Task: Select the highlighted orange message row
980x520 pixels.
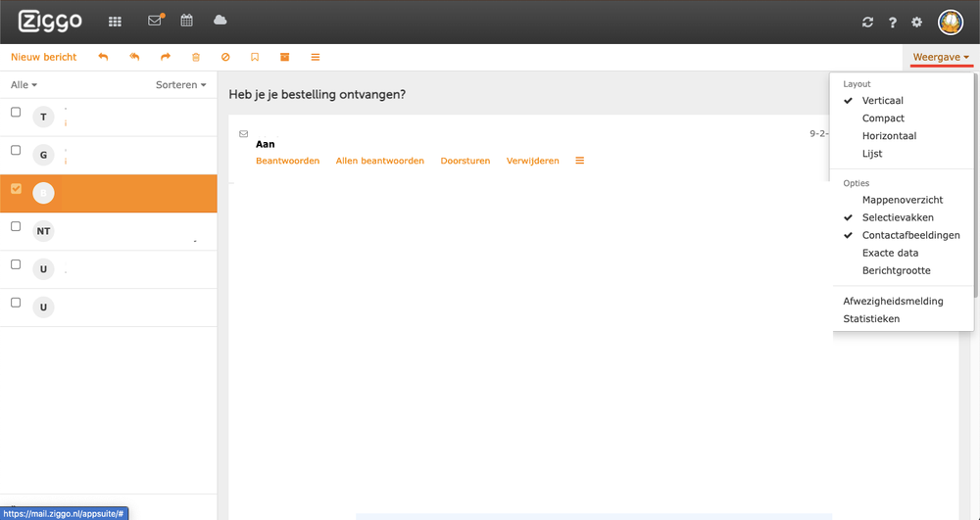Action: pos(109,194)
